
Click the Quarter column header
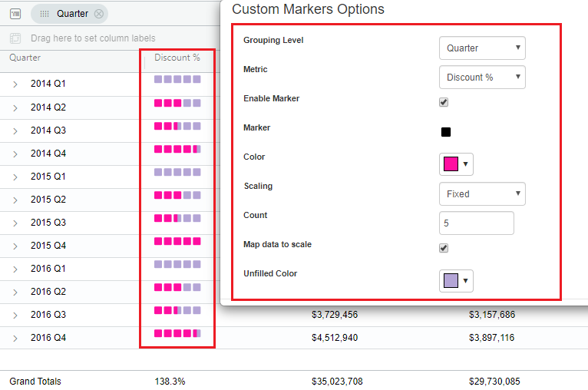point(25,58)
